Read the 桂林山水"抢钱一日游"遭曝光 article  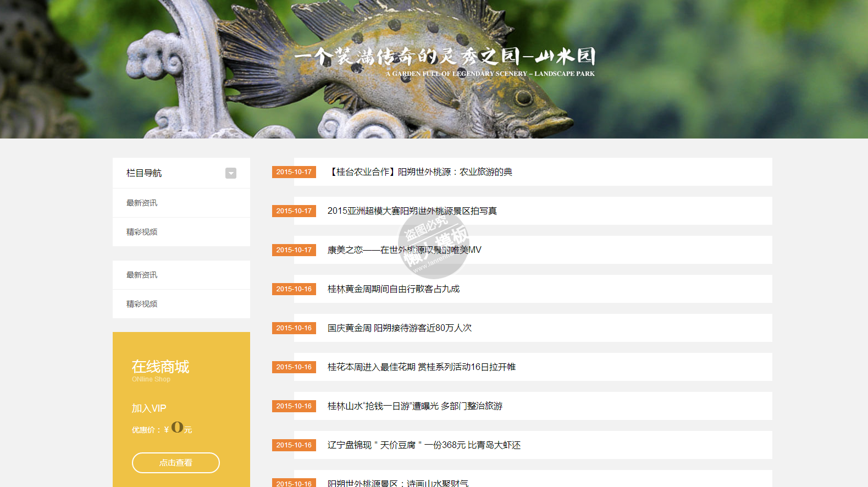point(414,406)
